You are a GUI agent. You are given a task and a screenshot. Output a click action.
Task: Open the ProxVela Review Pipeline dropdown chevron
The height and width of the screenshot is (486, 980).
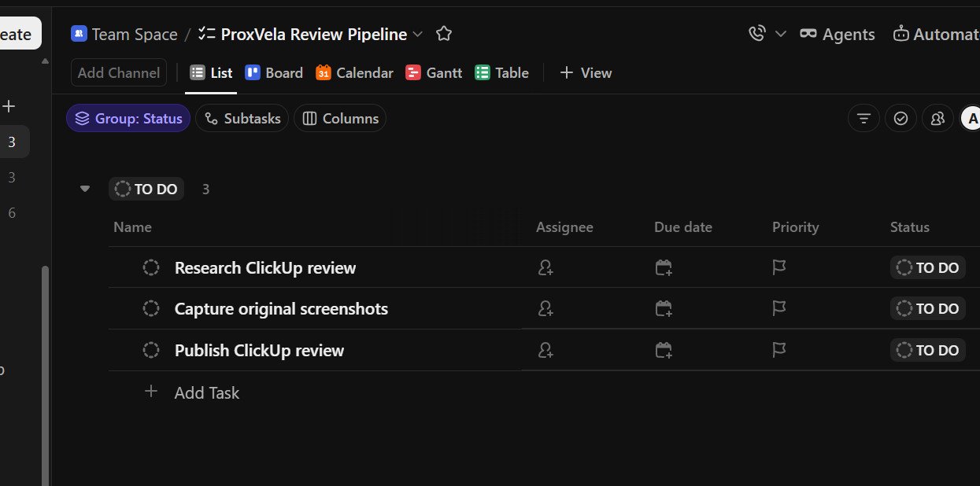418,34
